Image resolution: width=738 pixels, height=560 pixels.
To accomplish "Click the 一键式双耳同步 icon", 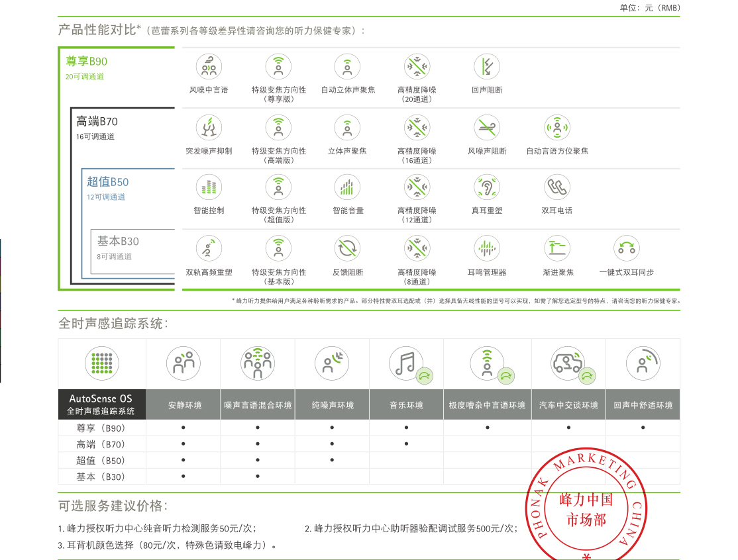I will point(627,248).
